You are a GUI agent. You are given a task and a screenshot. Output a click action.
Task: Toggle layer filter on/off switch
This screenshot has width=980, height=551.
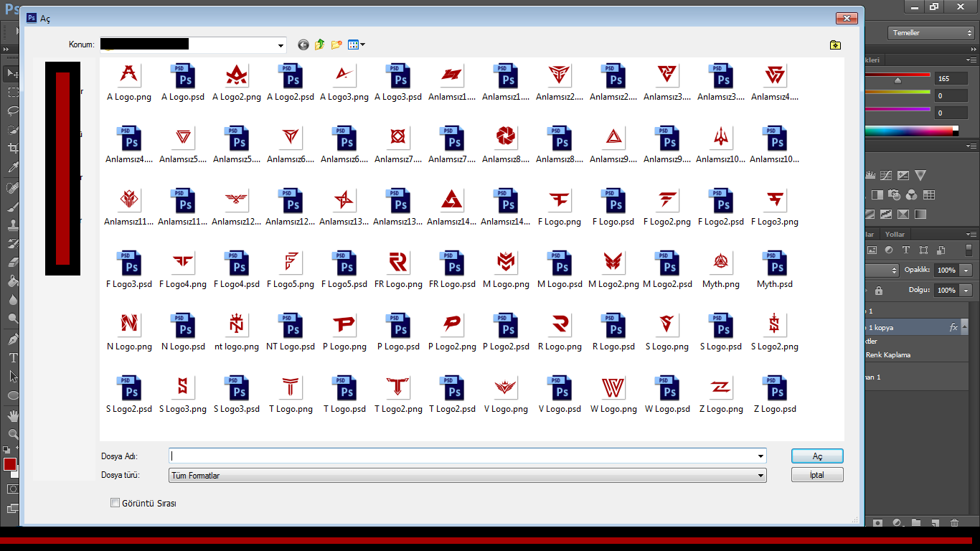969,250
